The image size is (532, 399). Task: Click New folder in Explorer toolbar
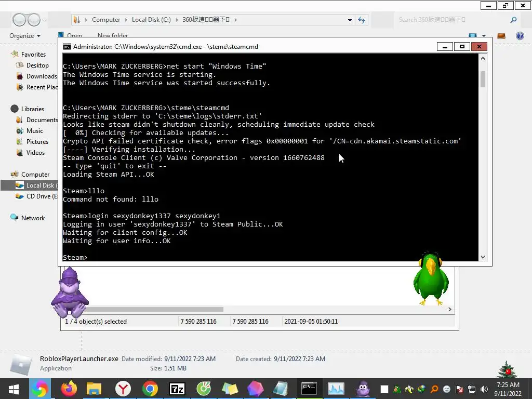[113, 35]
